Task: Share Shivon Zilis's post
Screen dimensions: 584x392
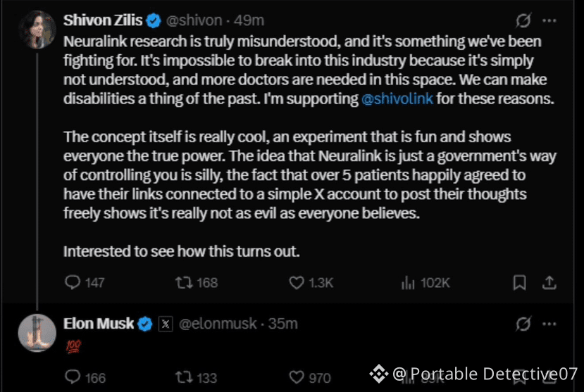Action: coord(549,283)
